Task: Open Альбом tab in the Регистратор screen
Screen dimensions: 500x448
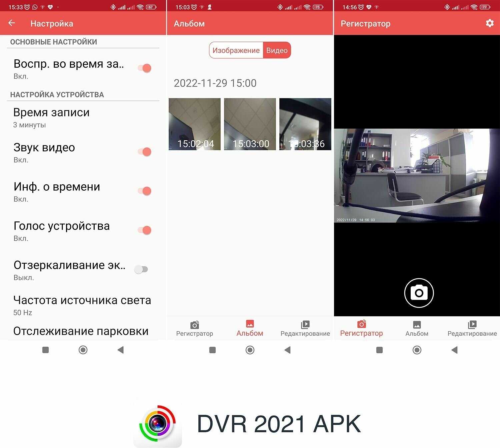Action: (x=417, y=328)
